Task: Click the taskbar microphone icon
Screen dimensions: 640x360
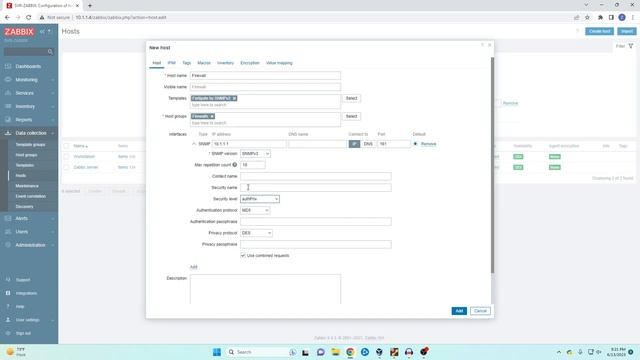Action: pos(580,352)
